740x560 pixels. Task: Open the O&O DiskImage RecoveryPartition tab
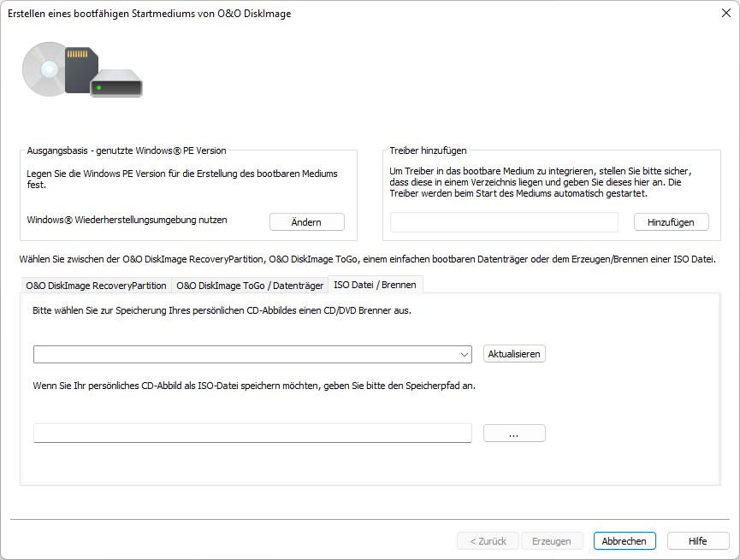pyautogui.click(x=97, y=286)
